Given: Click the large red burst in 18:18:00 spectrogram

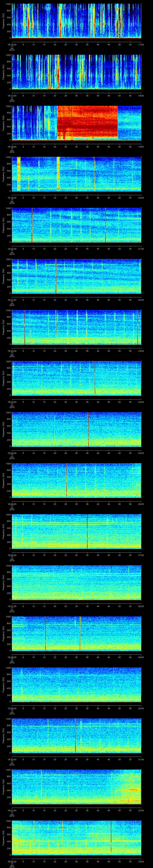Looking at the screenshot, I should coord(87,122).
